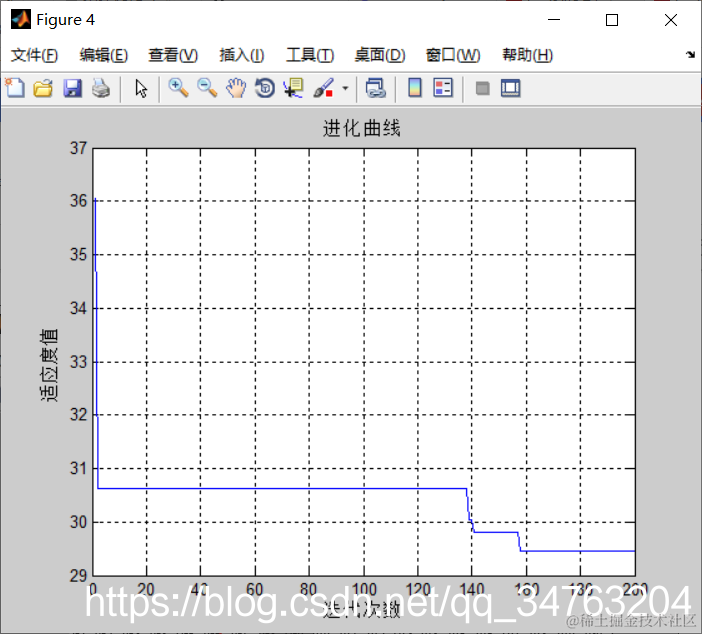Screen dimensions: 702x634
Task: Click the y-axis tick label 32
Action: point(78,415)
